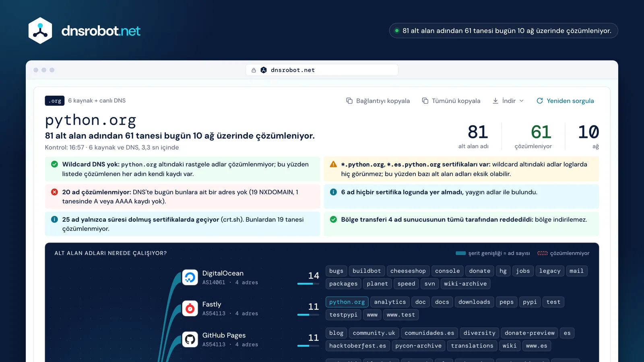This screenshot has height=362, width=644.
Task: Click the Yeniden sorgula refresh button
Action: click(x=565, y=101)
